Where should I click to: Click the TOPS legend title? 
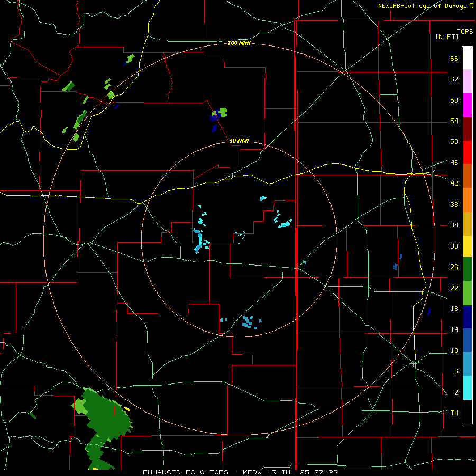(x=465, y=31)
